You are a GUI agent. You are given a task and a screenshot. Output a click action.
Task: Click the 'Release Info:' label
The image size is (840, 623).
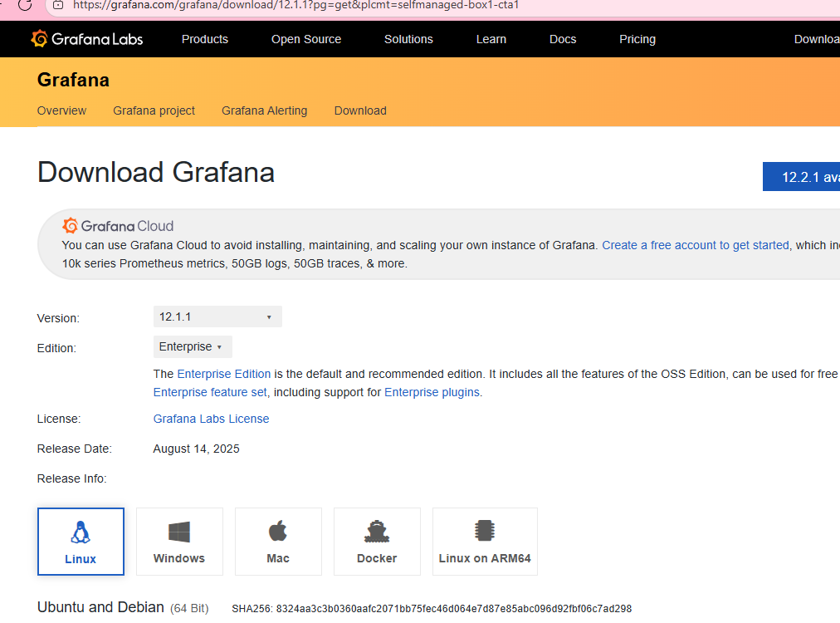click(71, 478)
